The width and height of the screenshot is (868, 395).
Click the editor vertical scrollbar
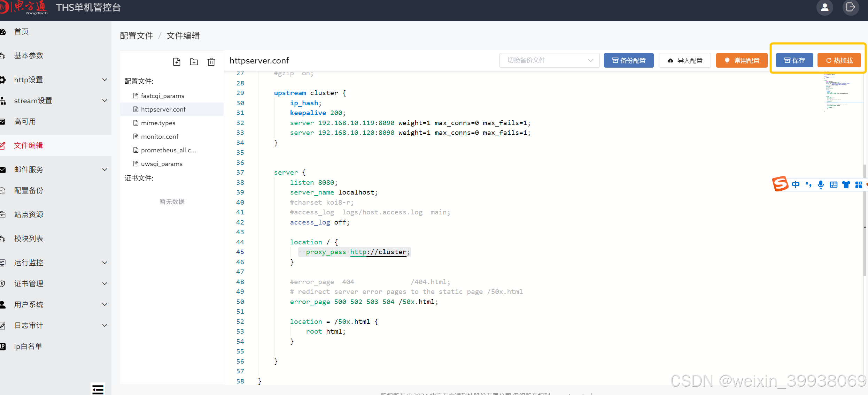coord(865,220)
